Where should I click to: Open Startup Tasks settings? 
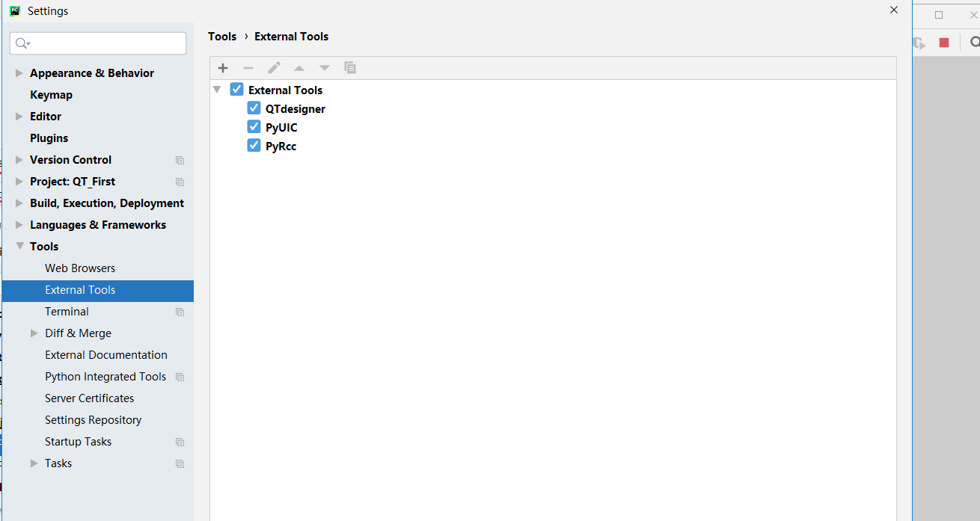tap(78, 442)
